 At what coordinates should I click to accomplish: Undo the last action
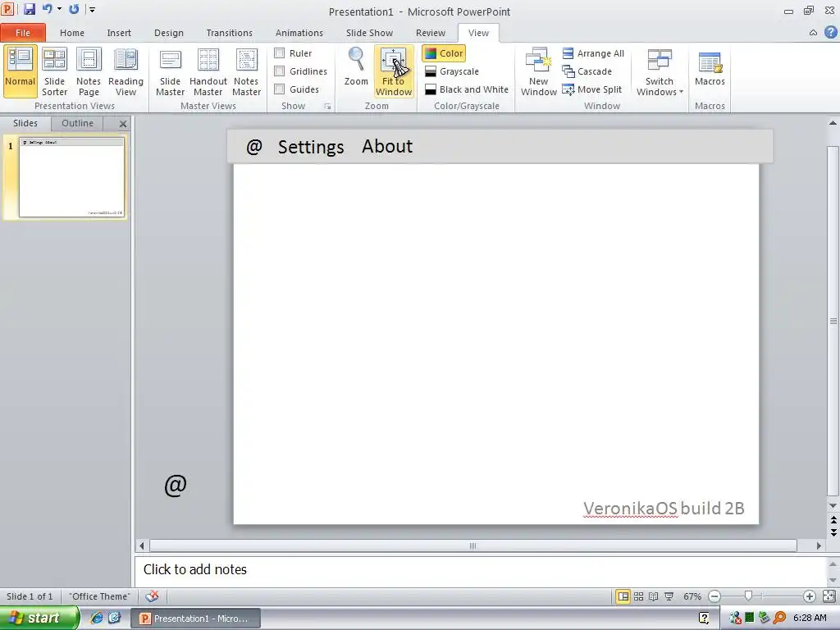(47, 9)
